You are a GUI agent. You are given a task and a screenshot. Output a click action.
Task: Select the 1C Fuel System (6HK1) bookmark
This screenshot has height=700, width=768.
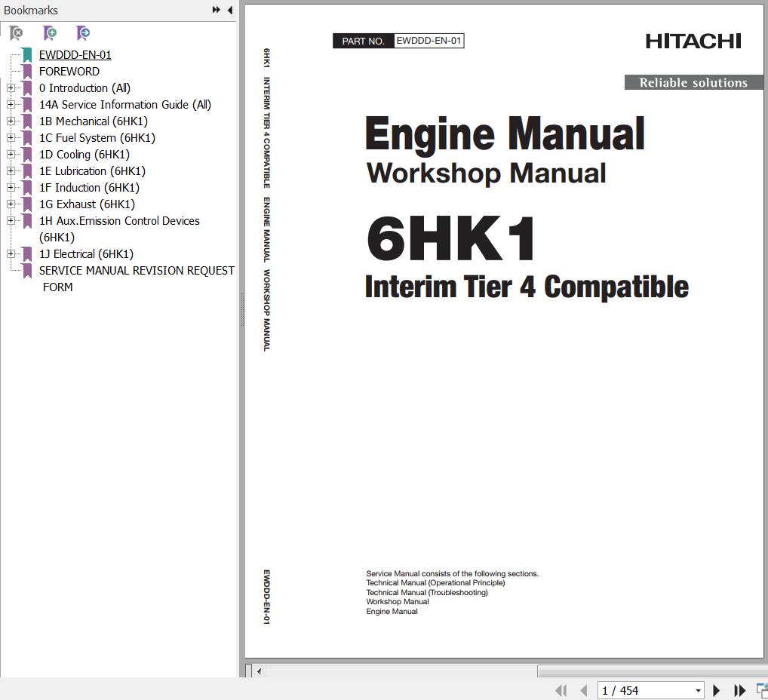point(97,138)
